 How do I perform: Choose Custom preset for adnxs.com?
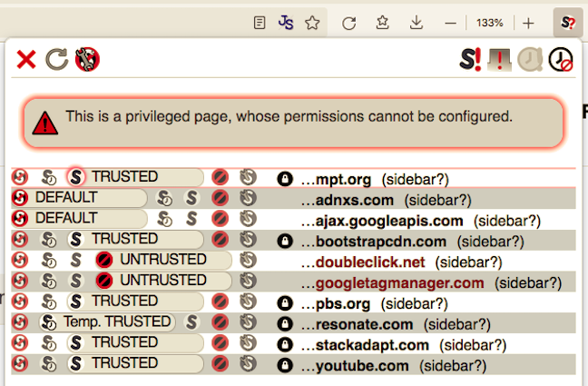(249, 197)
